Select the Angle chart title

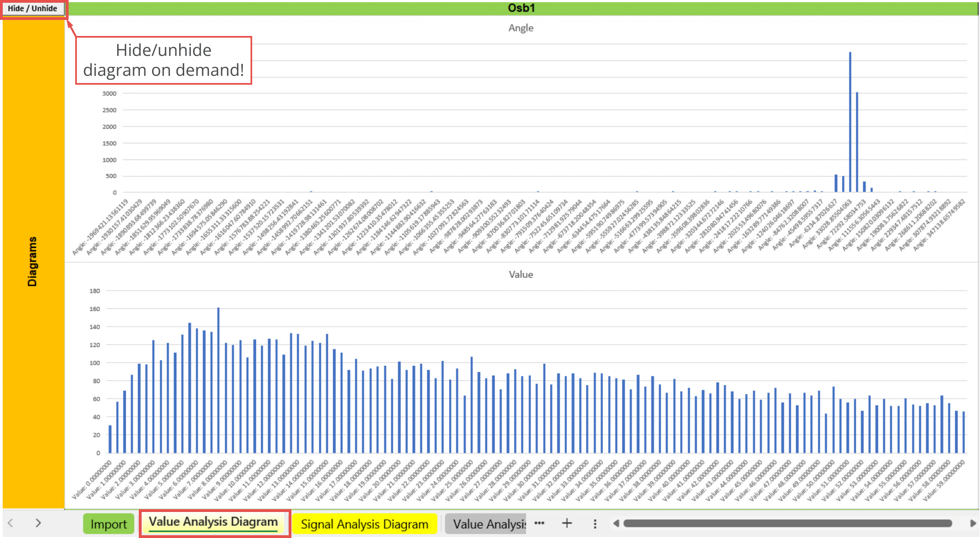point(521,28)
